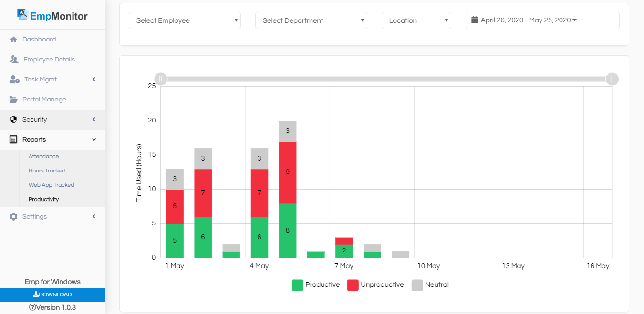The width and height of the screenshot is (644, 314).
Task: Click the 4 May x-axis label
Action: [259, 266]
